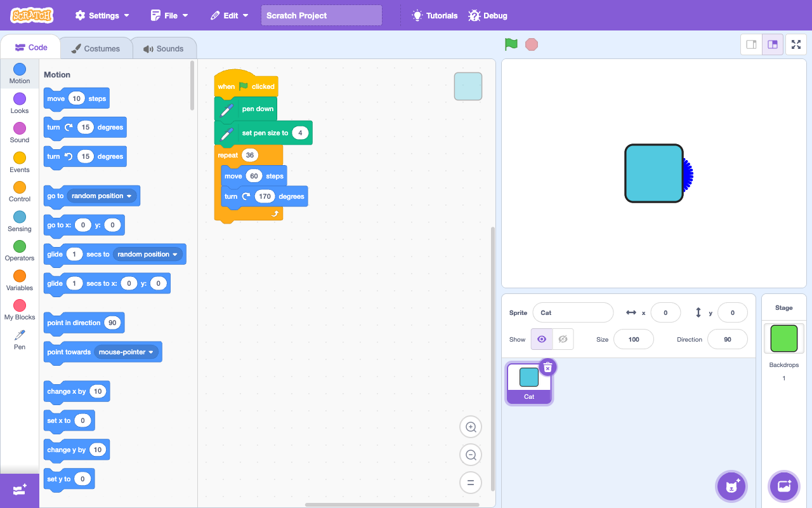Switch to the Sounds tab
812x508 pixels.
tap(164, 48)
